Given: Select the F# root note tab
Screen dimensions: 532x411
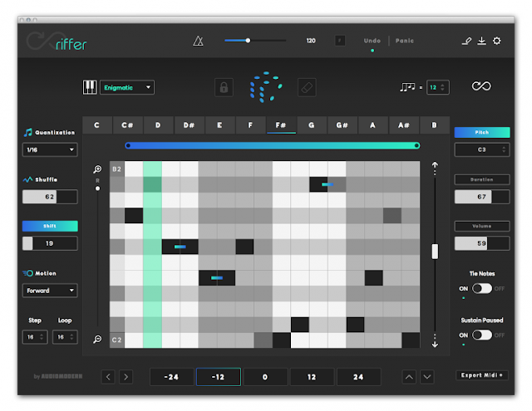Looking at the screenshot, I should 281,125.
